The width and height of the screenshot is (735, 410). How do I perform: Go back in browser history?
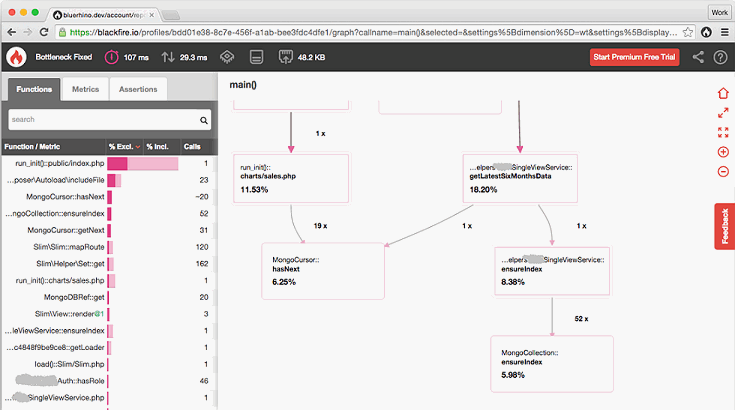12,32
